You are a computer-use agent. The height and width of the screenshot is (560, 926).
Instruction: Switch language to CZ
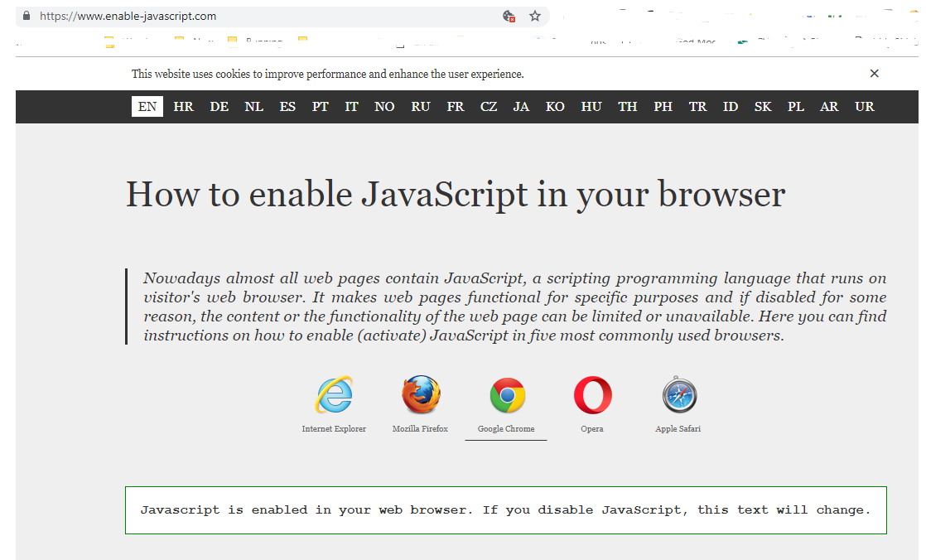coord(489,106)
